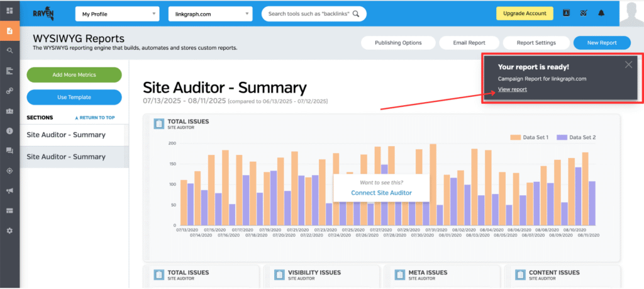Click the info circle sidebar icon
This screenshot has width=644, height=289.
click(9, 131)
